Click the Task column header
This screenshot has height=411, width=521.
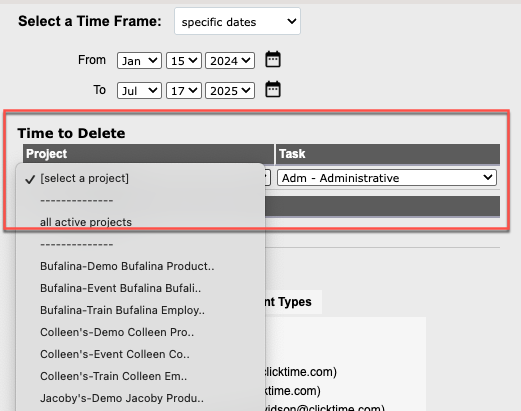pos(388,154)
